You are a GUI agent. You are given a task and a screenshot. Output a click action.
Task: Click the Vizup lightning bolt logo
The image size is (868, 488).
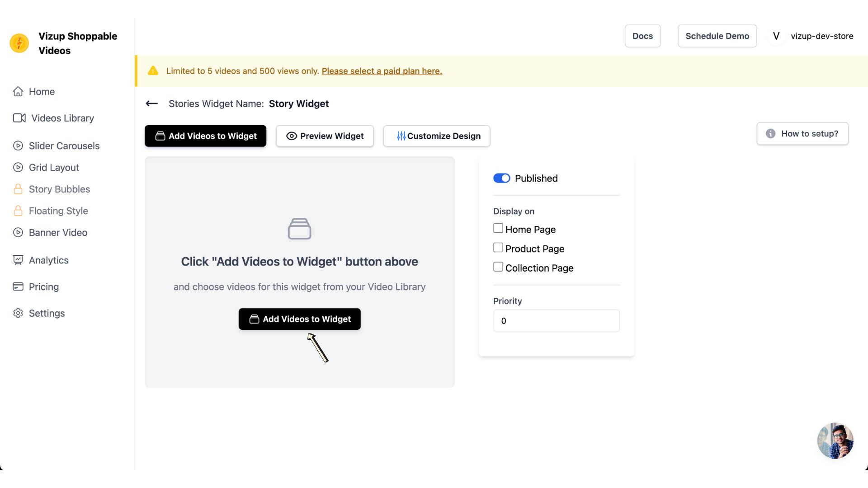(x=19, y=43)
